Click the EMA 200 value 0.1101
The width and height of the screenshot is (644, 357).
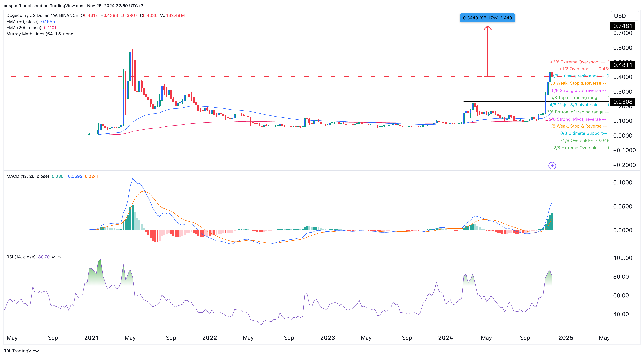click(x=50, y=28)
